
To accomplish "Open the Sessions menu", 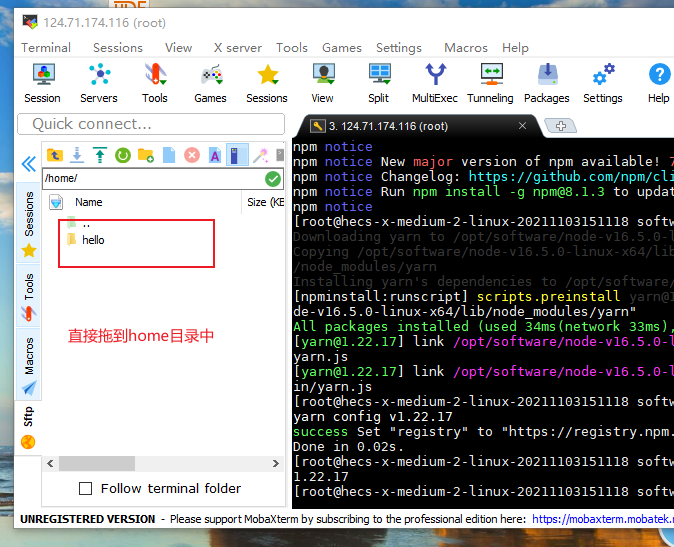I will [x=118, y=48].
